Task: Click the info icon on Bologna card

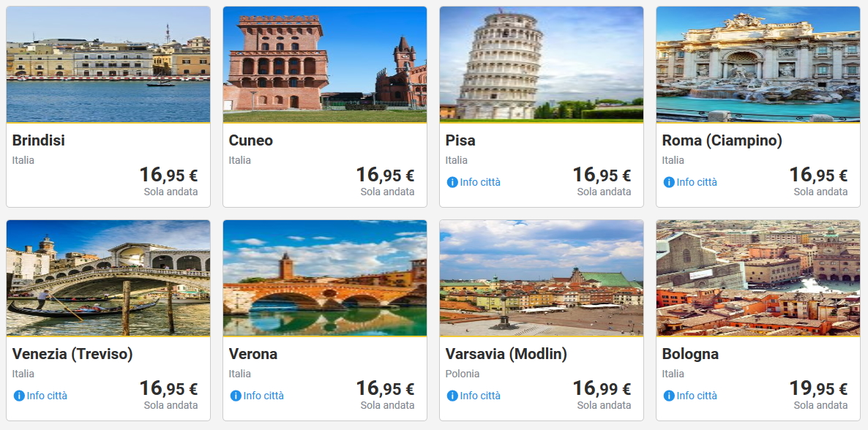Action: click(x=669, y=396)
